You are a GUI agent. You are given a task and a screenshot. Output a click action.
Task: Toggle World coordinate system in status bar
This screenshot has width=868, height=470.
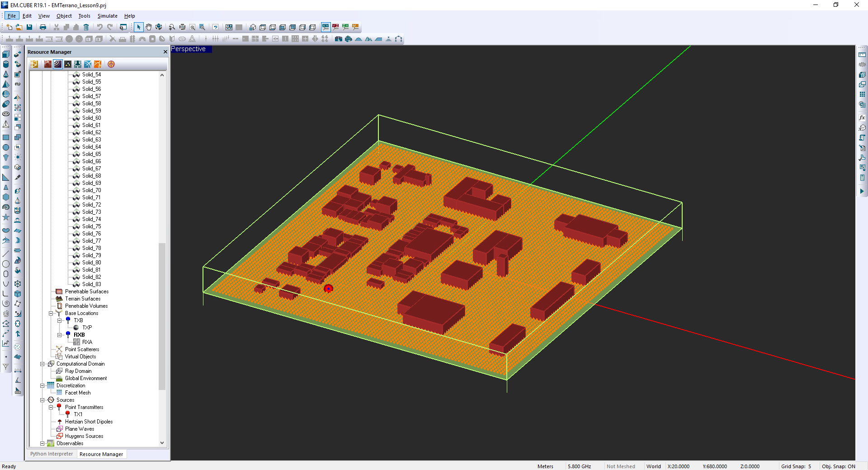click(653, 466)
